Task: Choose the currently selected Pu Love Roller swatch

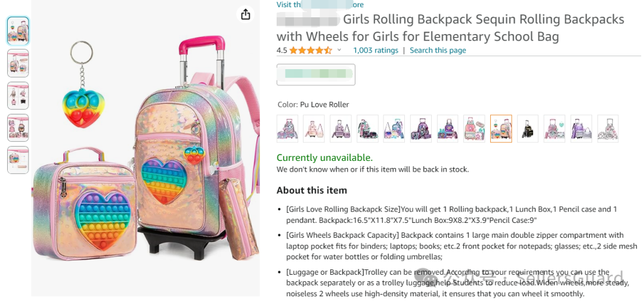Action: point(501,128)
